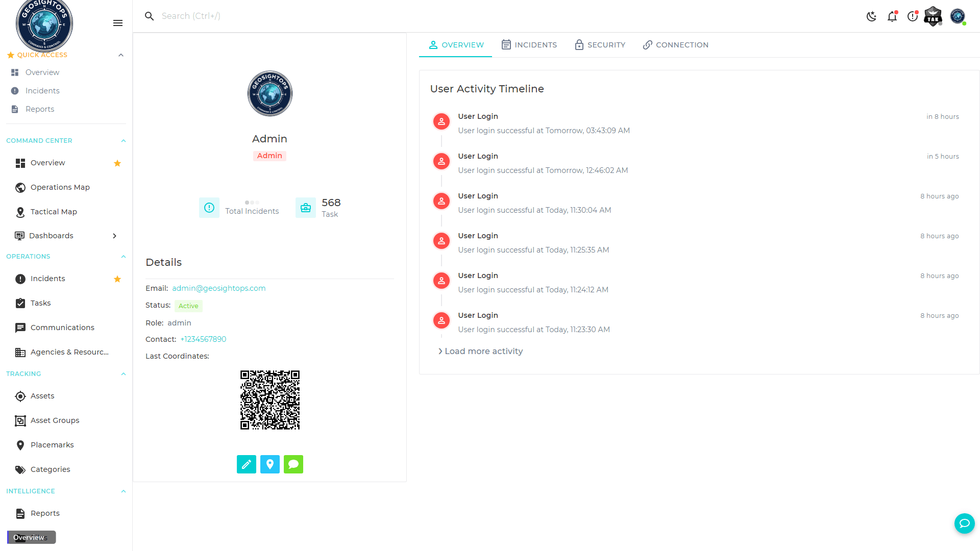The image size is (980, 551).
Task: Open the INCIDENTS tab
Action: [x=529, y=45]
